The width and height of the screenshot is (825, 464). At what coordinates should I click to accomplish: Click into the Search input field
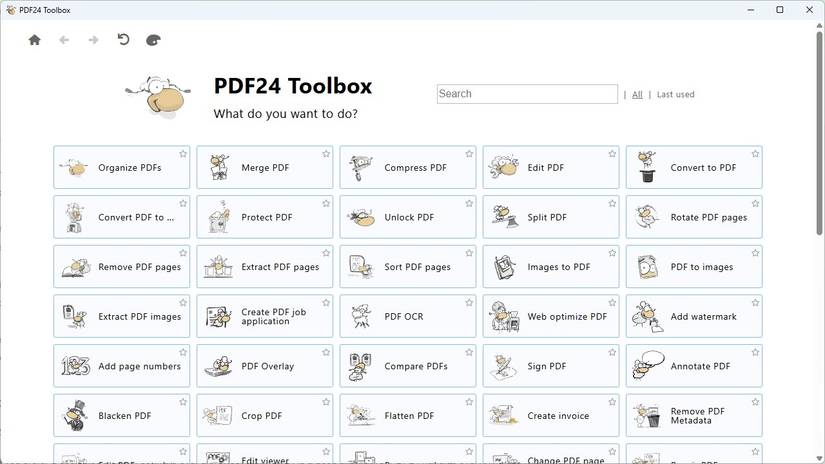click(x=527, y=94)
